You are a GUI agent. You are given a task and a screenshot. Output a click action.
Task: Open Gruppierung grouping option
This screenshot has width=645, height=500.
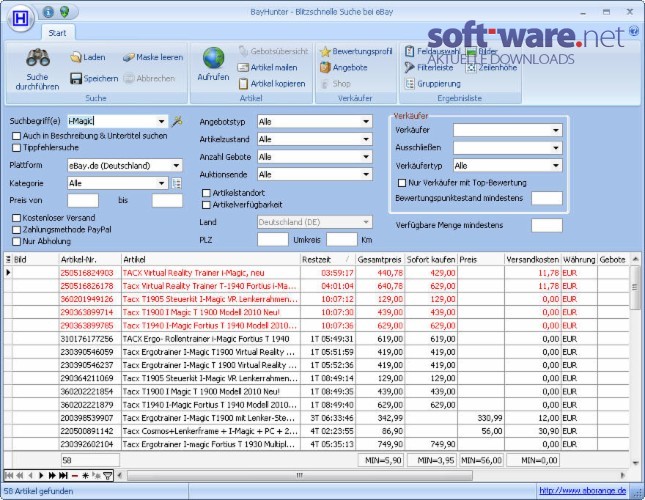click(x=432, y=83)
